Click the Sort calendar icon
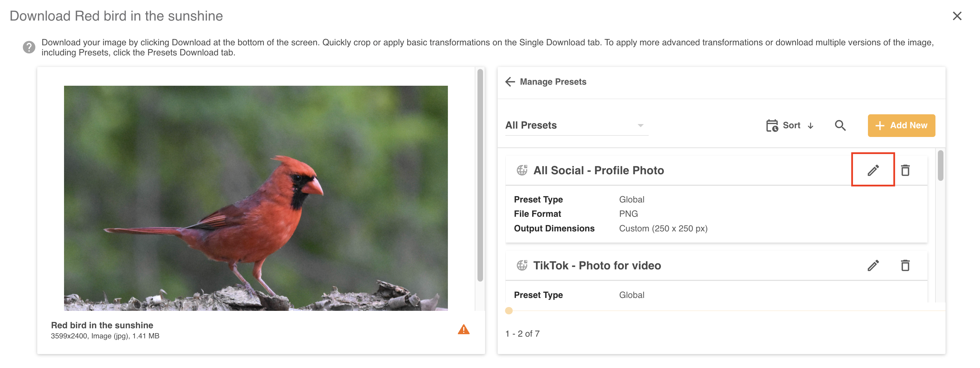Image resolution: width=980 pixels, height=368 pixels. coord(772,125)
